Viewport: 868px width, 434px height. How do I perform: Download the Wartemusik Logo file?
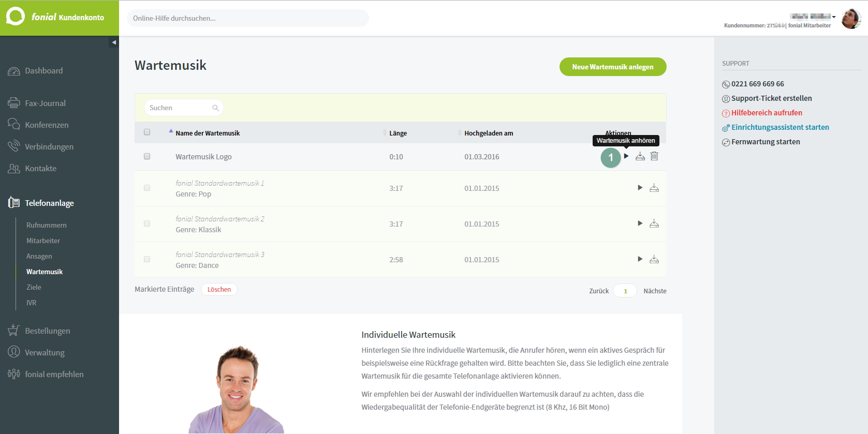click(640, 156)
